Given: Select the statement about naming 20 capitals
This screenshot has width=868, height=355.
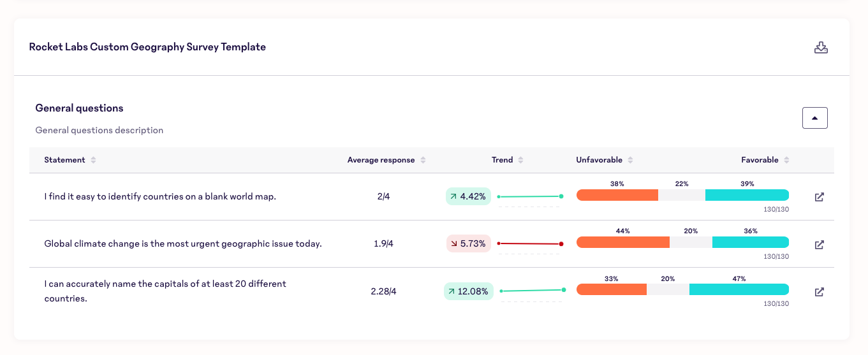Looking at the screenshot, I should 165,291.
